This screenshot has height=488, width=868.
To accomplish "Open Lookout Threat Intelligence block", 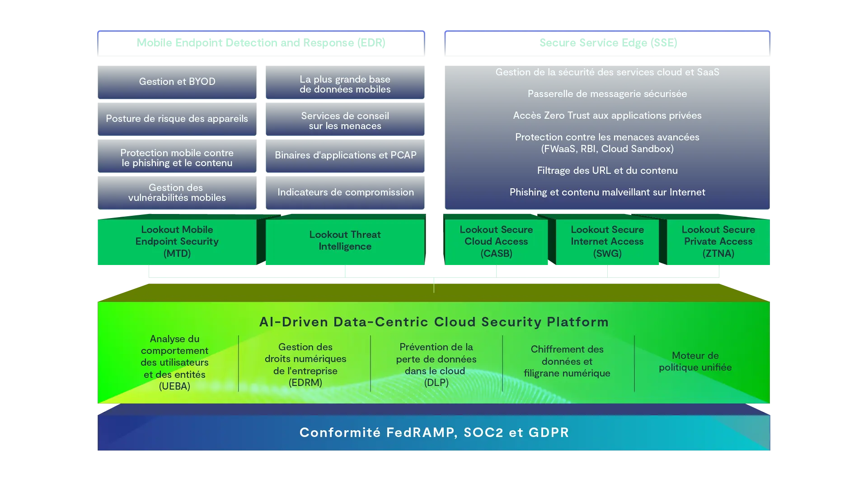I will [x=345, y=242].
